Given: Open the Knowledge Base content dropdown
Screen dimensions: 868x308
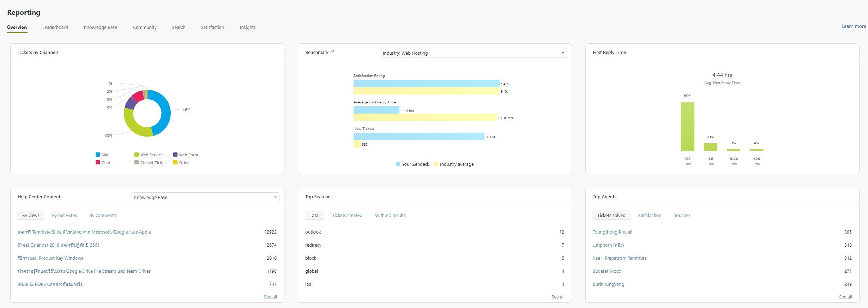Looking at the screenshot, I should tap(205, 197).
